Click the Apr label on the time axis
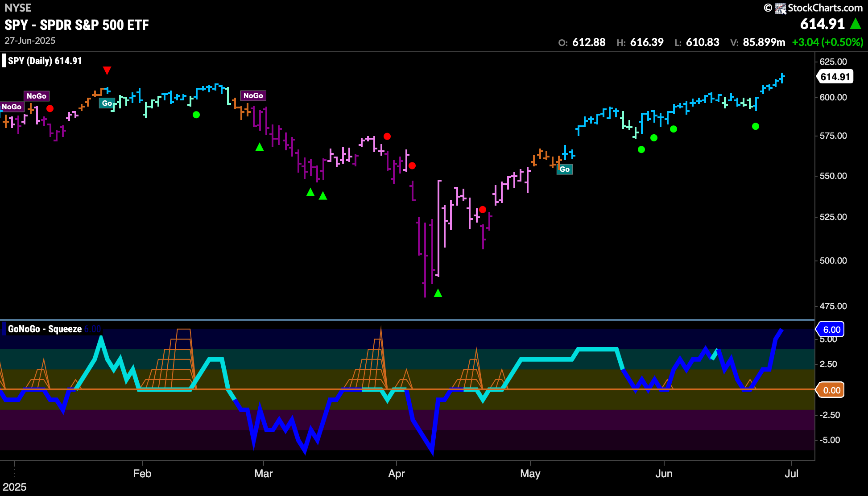868x496 pixels. (x=397, y=474)
